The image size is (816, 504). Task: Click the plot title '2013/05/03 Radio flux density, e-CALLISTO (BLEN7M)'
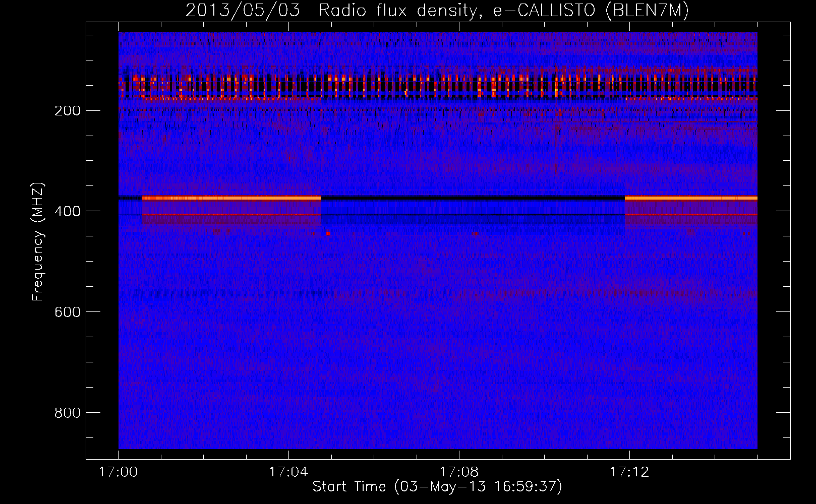click(x=437, y=11)
